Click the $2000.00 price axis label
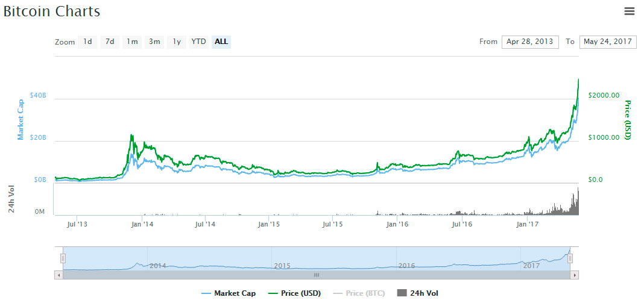Screen dimensions: 644x303 [604, 95]
